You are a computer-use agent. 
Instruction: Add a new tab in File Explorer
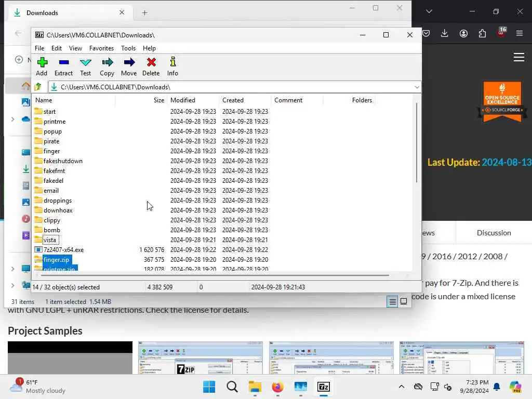point(144,13)
